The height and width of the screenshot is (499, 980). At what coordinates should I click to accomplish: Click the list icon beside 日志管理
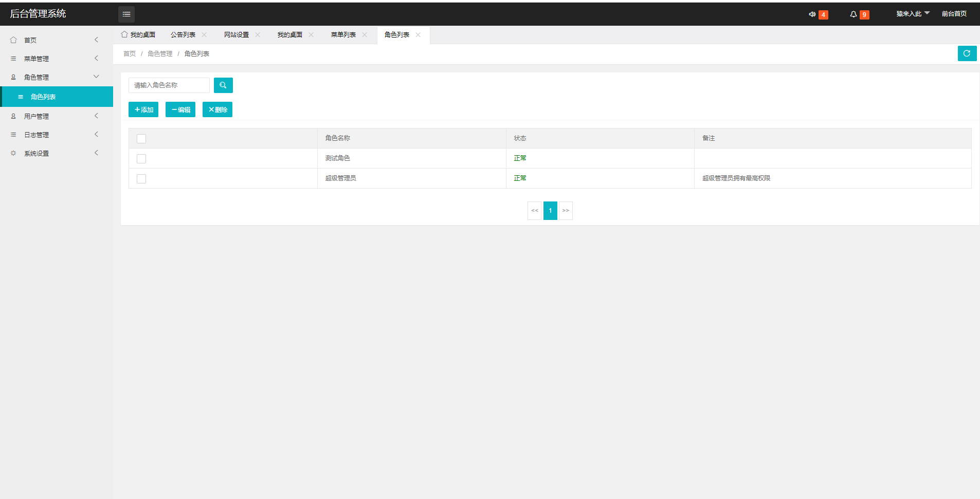13,135
